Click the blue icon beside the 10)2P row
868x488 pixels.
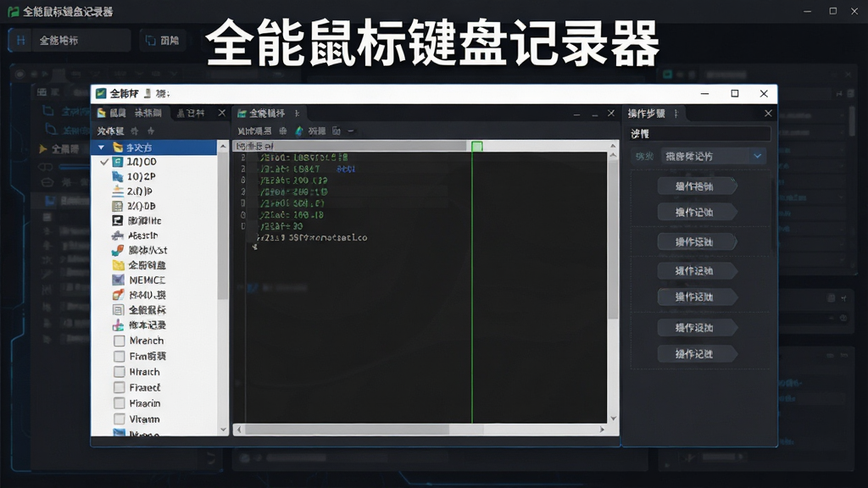pyautogui.click(x=117, y=176)
